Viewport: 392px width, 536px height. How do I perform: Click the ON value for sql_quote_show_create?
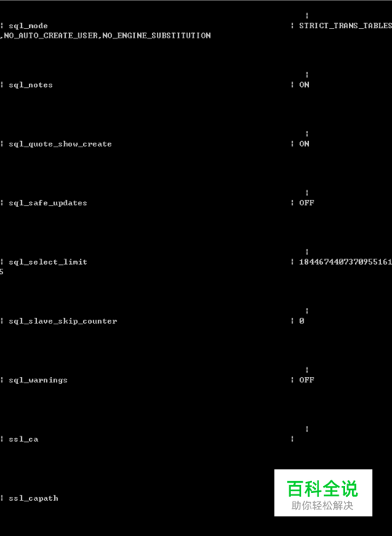point(304,144)
